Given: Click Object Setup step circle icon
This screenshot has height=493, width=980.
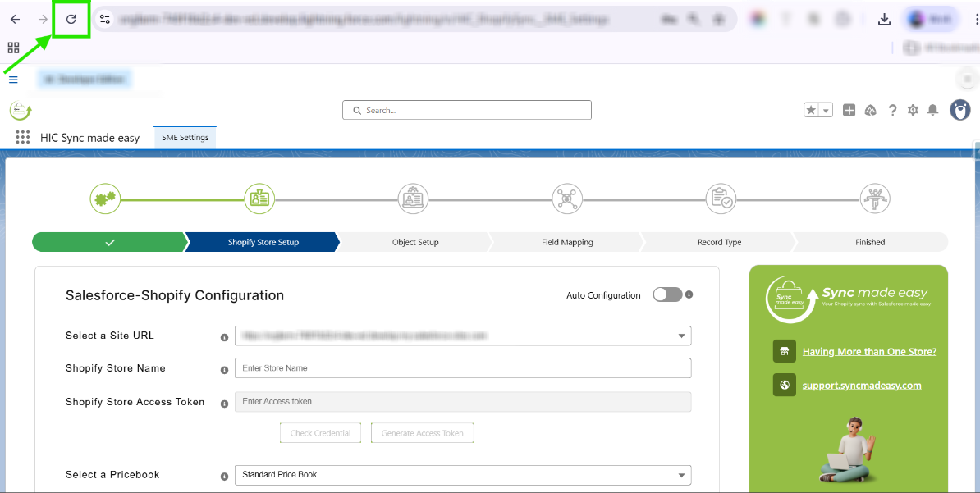Looking at the screenshot, I should pyautogui.click(x=414, y=199).
